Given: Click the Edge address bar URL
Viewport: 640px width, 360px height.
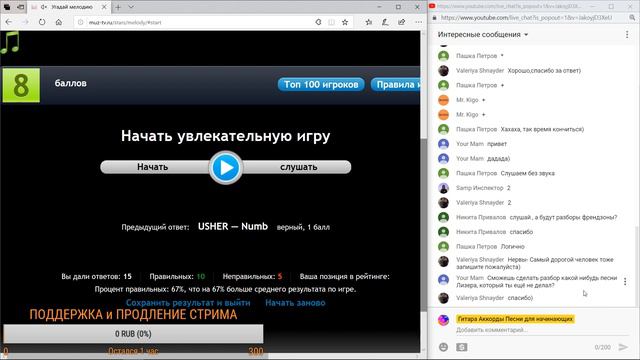Looking at the screenshot, I should 125,22.
